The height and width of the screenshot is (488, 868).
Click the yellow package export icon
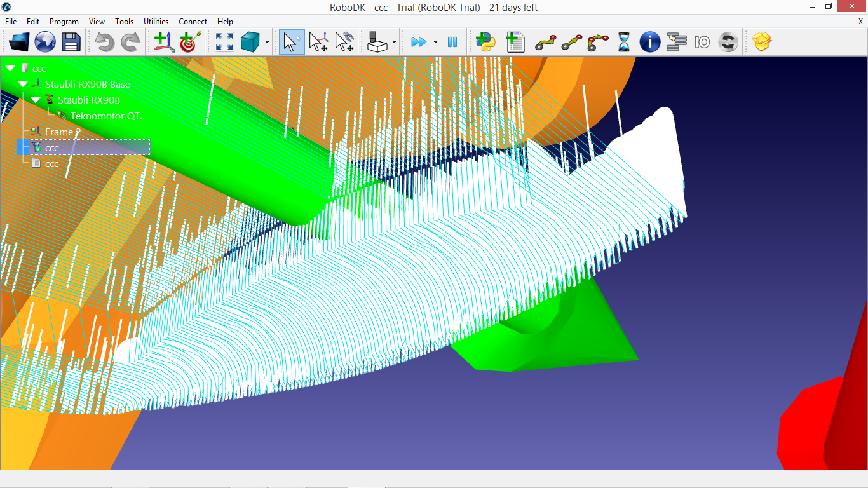[761, 43]
